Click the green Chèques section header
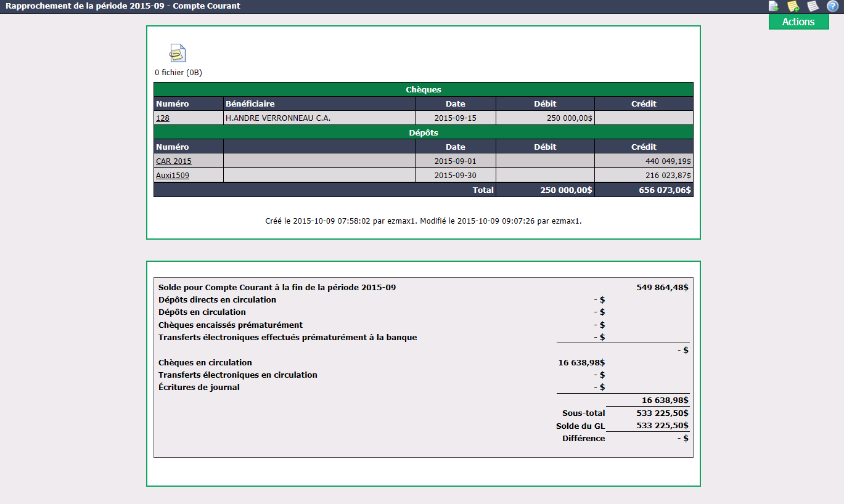844x504 pixels. [423, 89]
